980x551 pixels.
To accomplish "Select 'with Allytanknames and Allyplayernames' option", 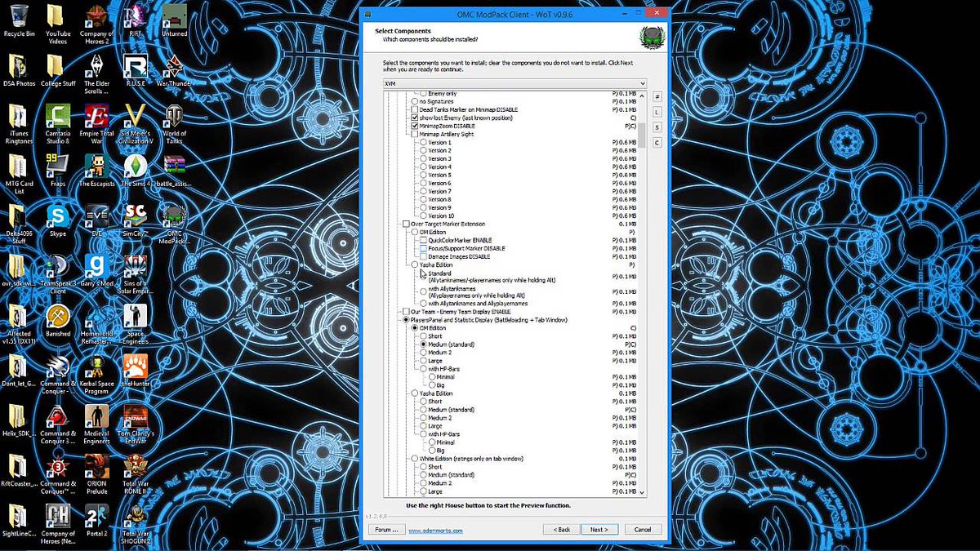I will click(x=423, y=304).
